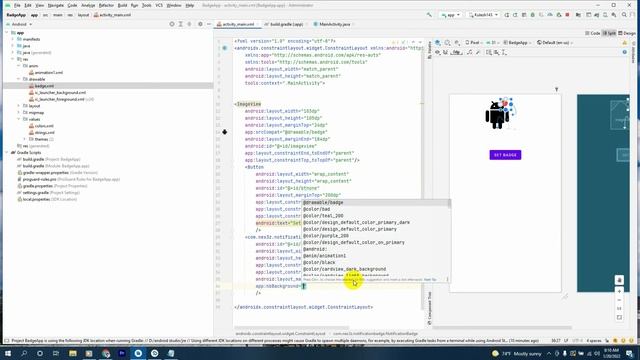
Task: Switch editor to Design view mode
Action: coord(627,33)
